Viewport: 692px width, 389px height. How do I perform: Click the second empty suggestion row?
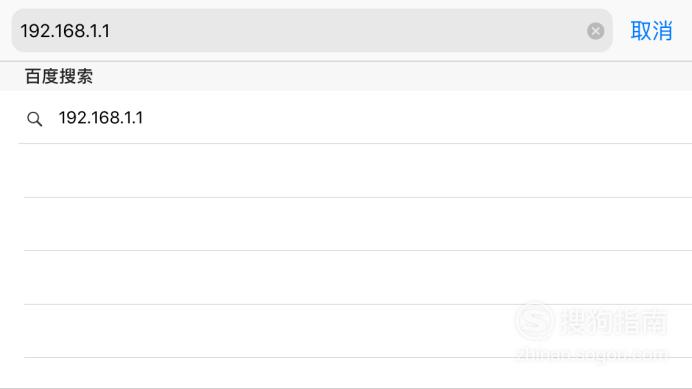tap(358, 224)
